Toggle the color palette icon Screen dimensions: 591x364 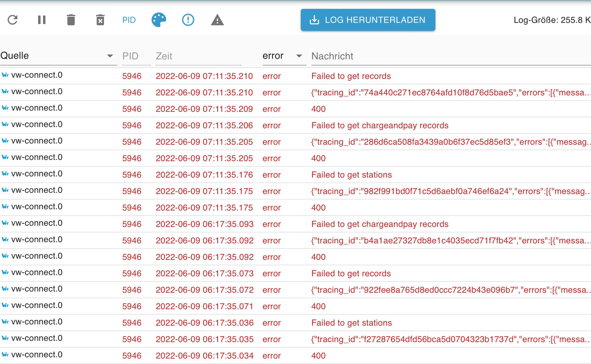pos(159,20)
